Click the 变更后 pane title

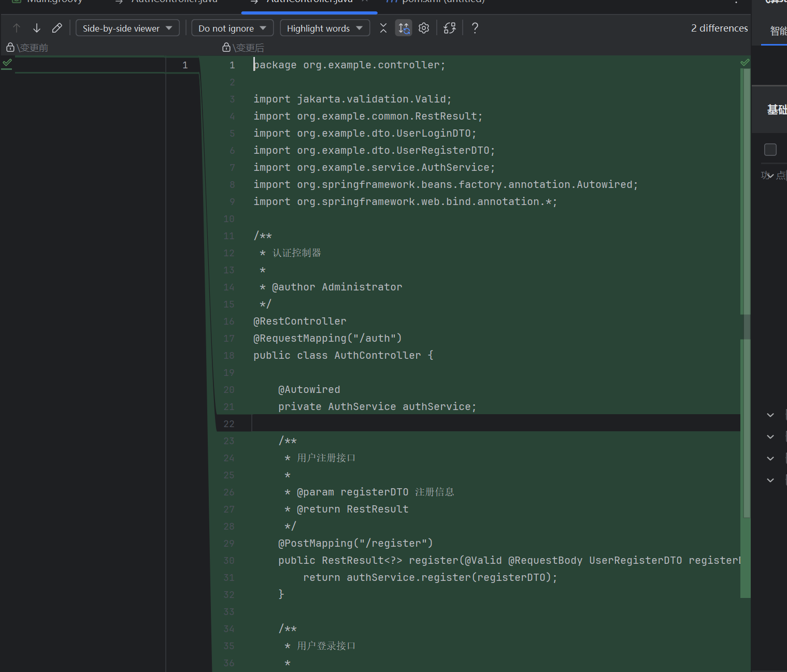coord(248,48)
